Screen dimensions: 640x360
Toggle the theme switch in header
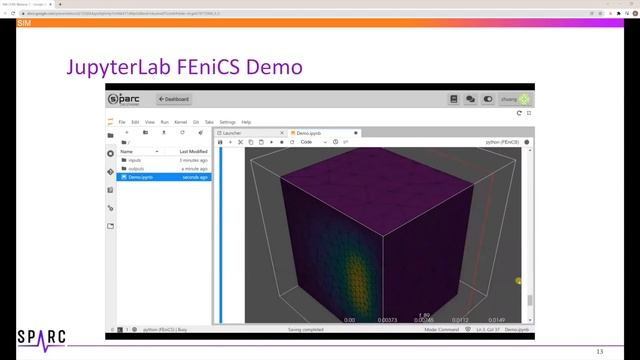[488, 99]
